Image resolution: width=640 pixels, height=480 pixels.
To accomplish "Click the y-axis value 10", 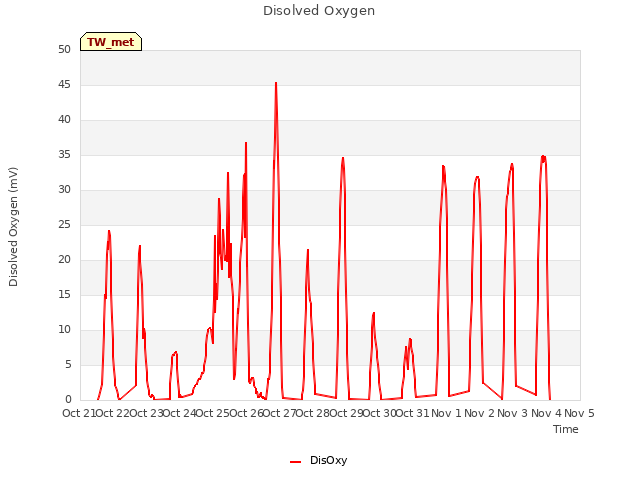I will (x=64, y=329).
